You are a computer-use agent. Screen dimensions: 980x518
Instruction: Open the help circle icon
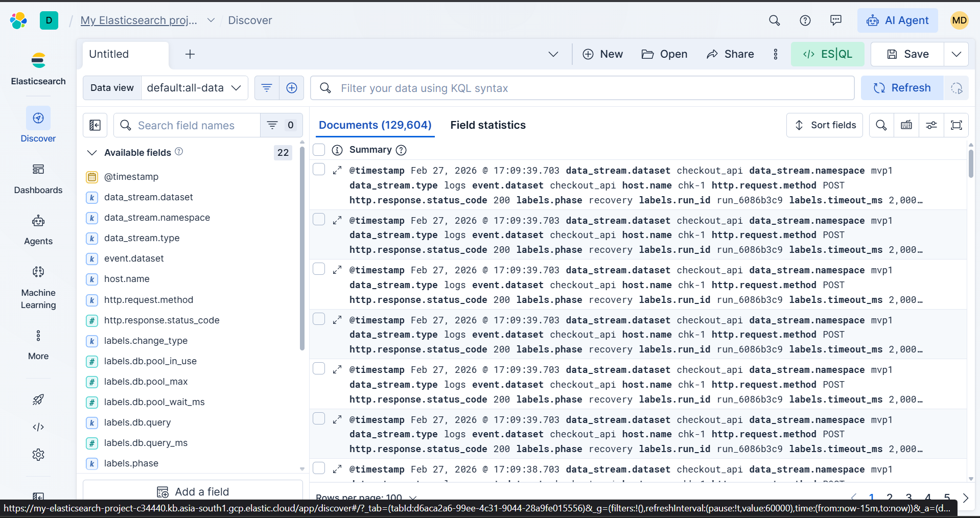click(x=805, y=20)
